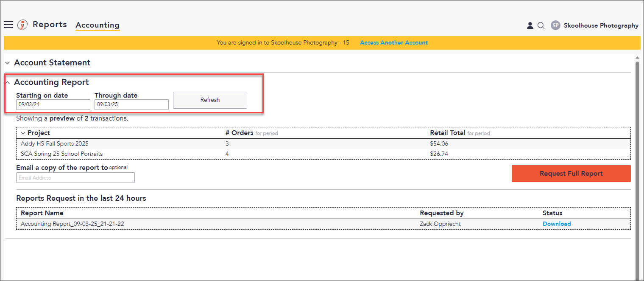Download the Accounting Report file
Screen dimensions: 644x281
(557, 224)
